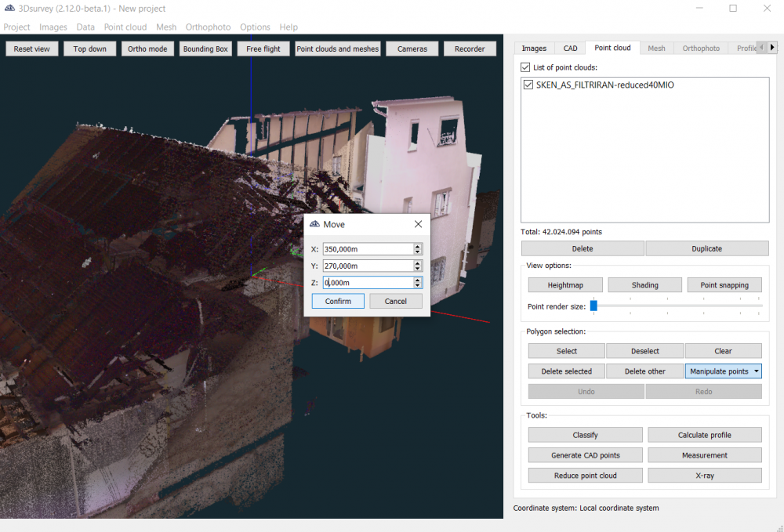Open the Recorder tool
The height and width of the screenshot is (532, 784).
(x=470, y=49)
